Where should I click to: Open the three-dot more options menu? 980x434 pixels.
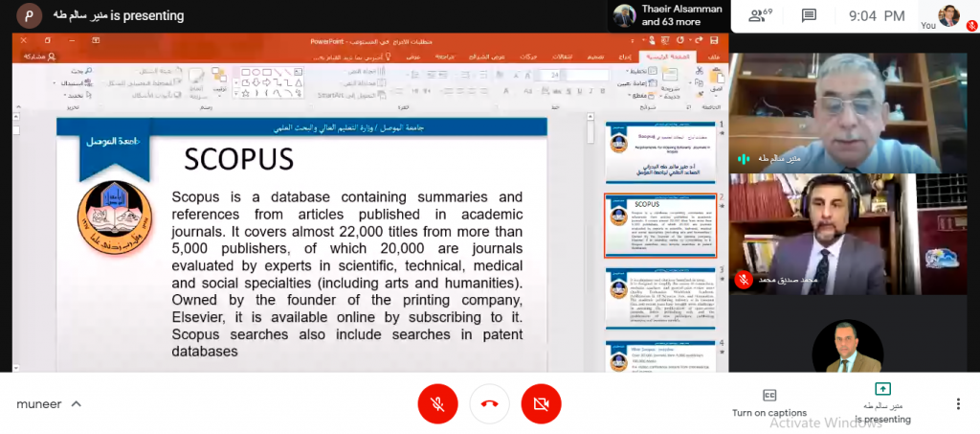pos(958,403)
